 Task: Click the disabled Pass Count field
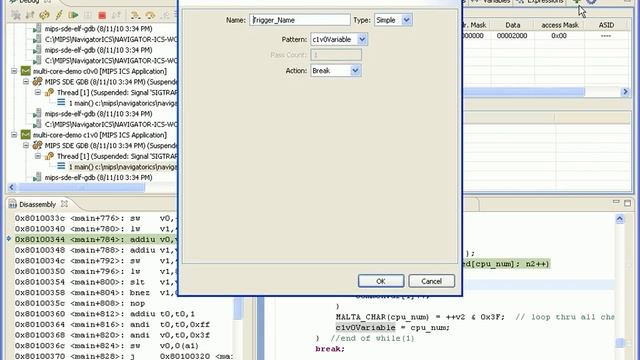tap(336, 55)
